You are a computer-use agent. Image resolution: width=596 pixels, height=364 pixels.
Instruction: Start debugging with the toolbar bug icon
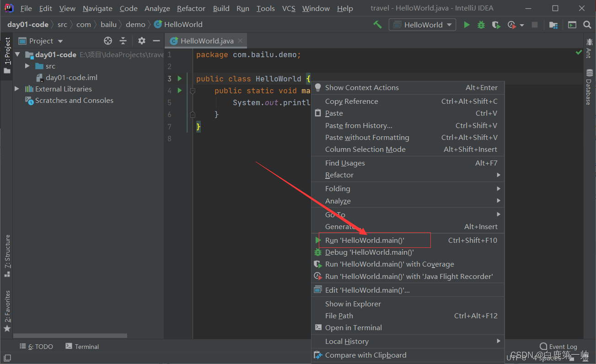pos(481,25)
